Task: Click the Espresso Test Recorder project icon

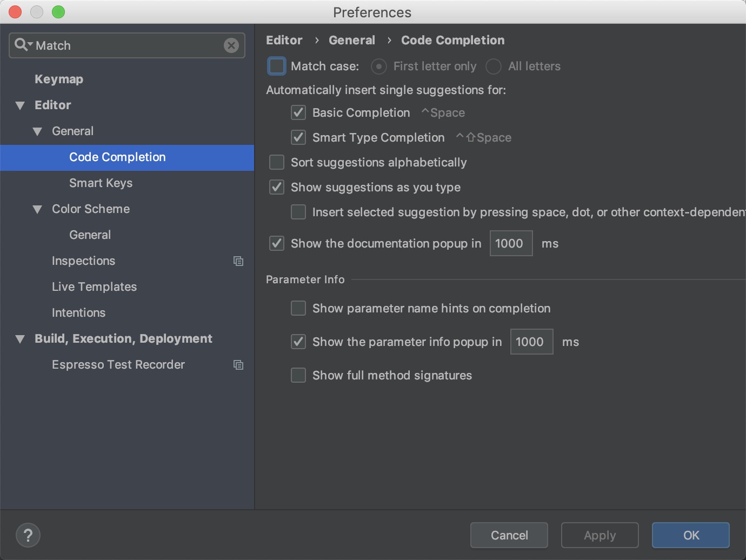Action: point(238,365)
